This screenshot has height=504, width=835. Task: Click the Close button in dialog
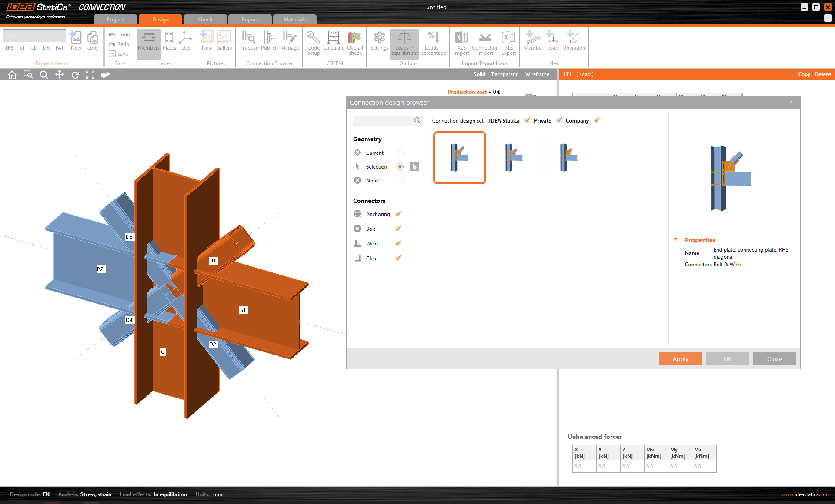click(x=774, y=359)
